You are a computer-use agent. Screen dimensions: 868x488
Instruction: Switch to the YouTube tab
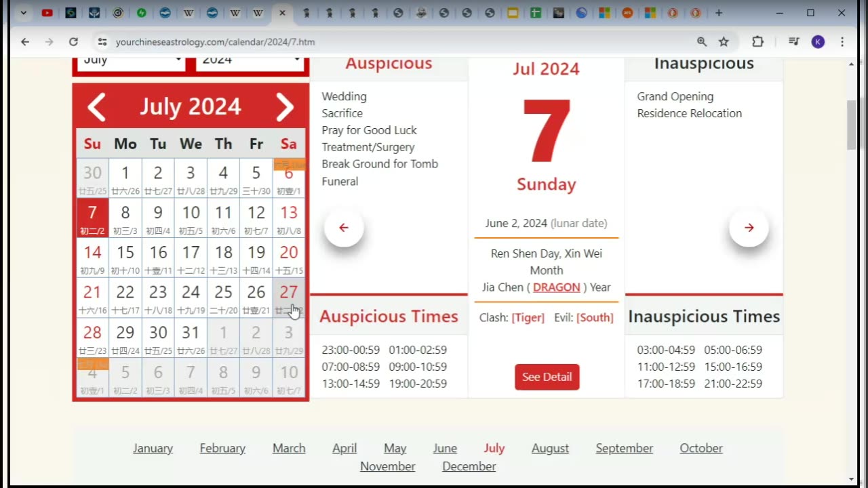click(47, 13)
